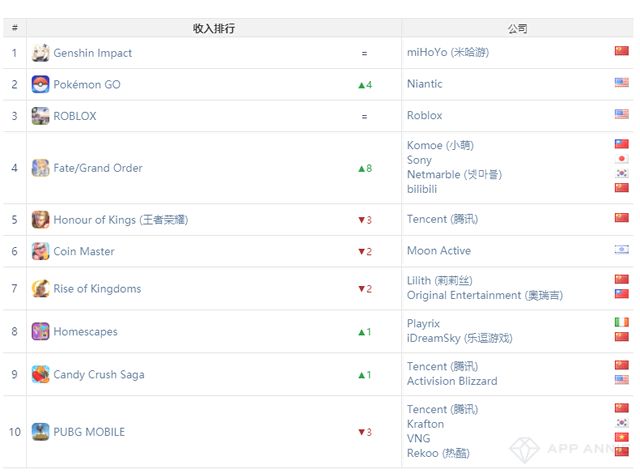This screenshot has width=640, height=473.
Task: Click the Pokémon GO app icon
Action: [40, 84]
